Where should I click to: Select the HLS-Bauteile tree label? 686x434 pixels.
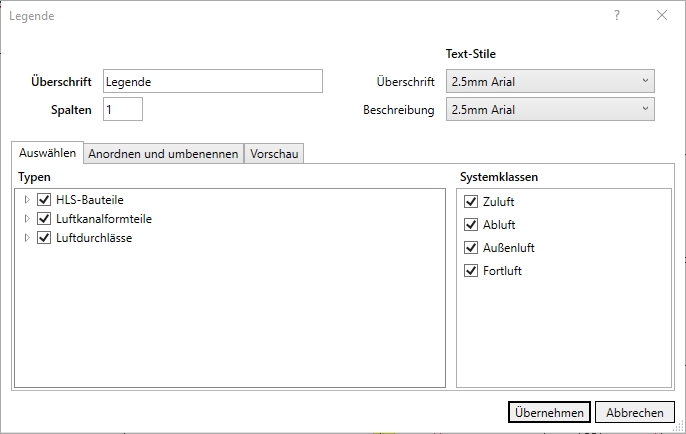pos(90,200)
